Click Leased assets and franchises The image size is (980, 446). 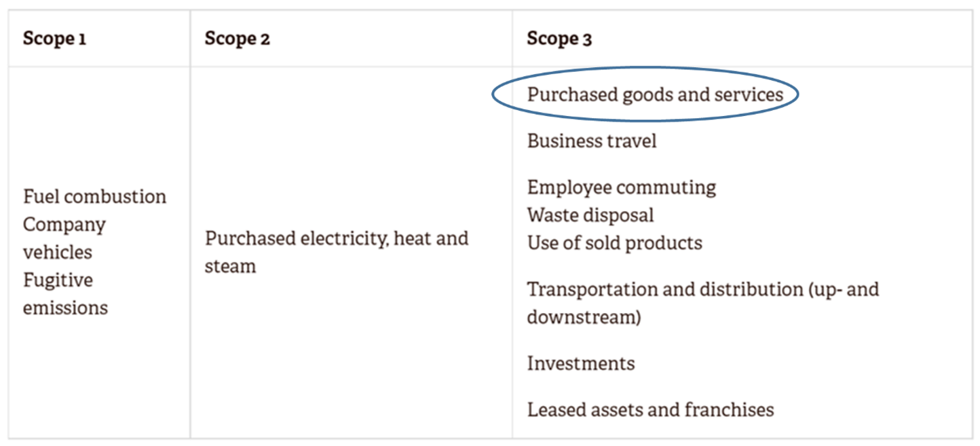click(650, 410)
